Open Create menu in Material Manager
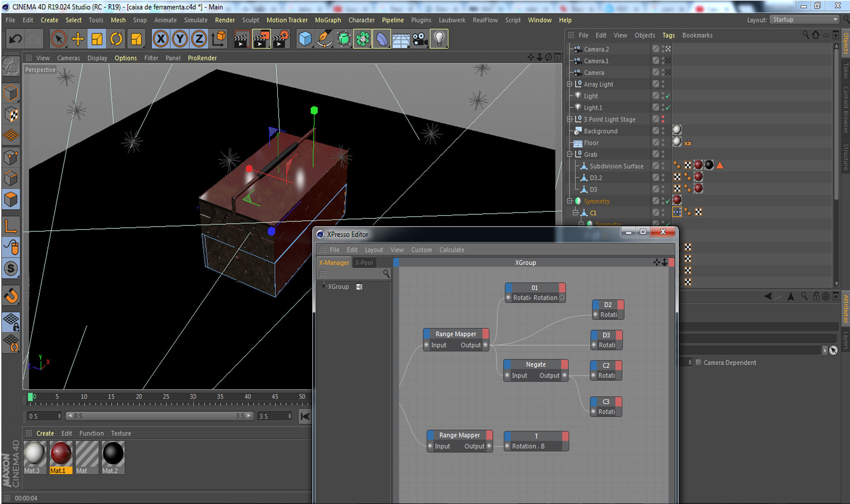 [x=45, y=433]
